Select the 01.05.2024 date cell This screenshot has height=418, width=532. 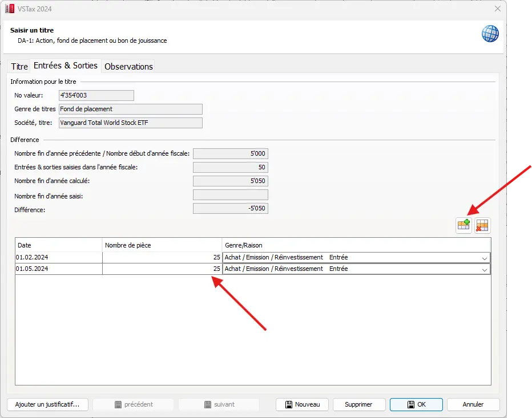[x=58, y=269]
